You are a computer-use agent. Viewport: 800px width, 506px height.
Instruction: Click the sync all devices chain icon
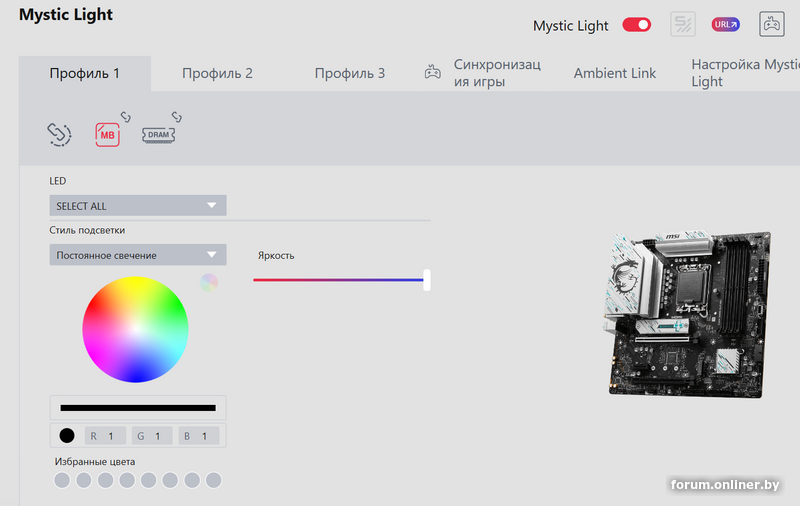click(x=60, y=134)
